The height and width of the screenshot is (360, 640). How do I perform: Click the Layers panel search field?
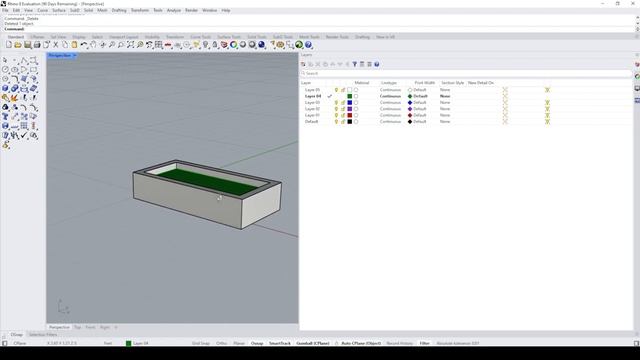466,73
